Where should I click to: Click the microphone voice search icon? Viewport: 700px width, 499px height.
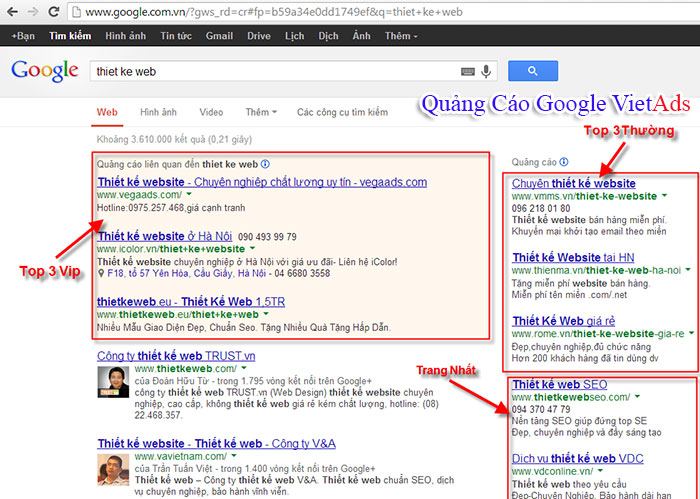(487, 71)
